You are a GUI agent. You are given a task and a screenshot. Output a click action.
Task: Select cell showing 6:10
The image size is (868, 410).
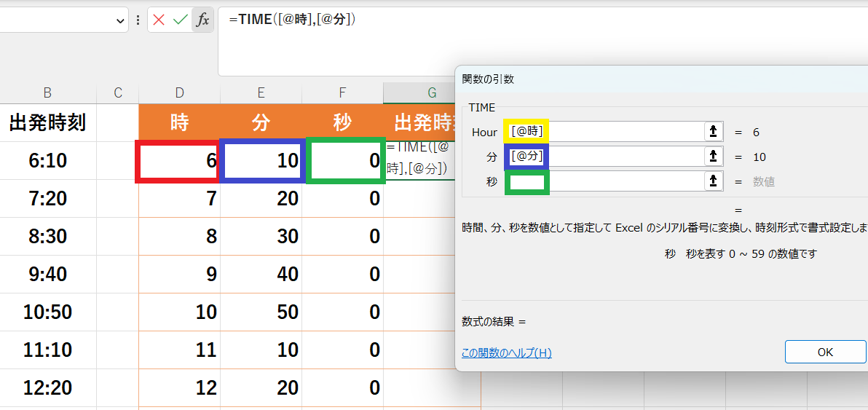point(47,160)
